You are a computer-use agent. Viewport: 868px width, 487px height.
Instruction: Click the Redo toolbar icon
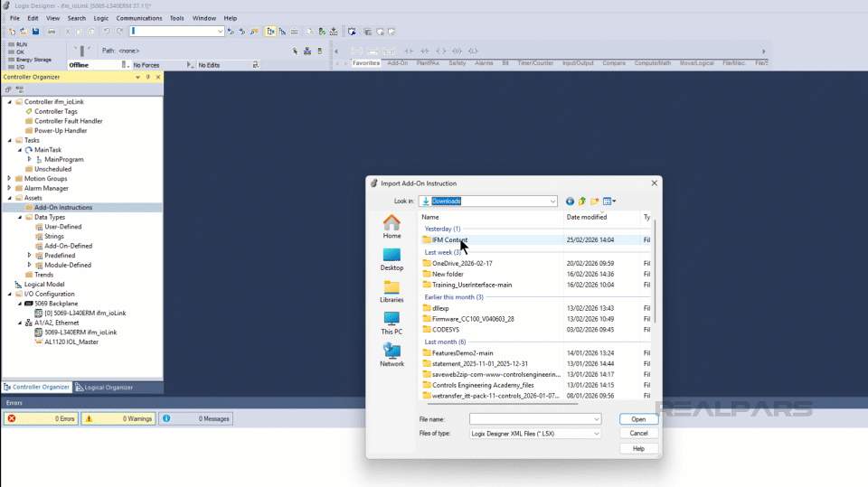(119, 32)
